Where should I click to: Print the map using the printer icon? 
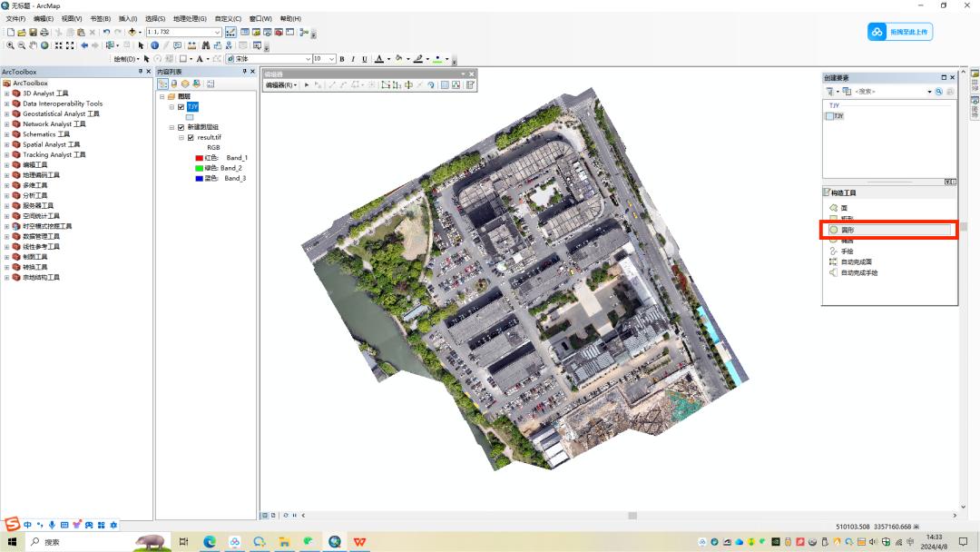pos(44,32)
